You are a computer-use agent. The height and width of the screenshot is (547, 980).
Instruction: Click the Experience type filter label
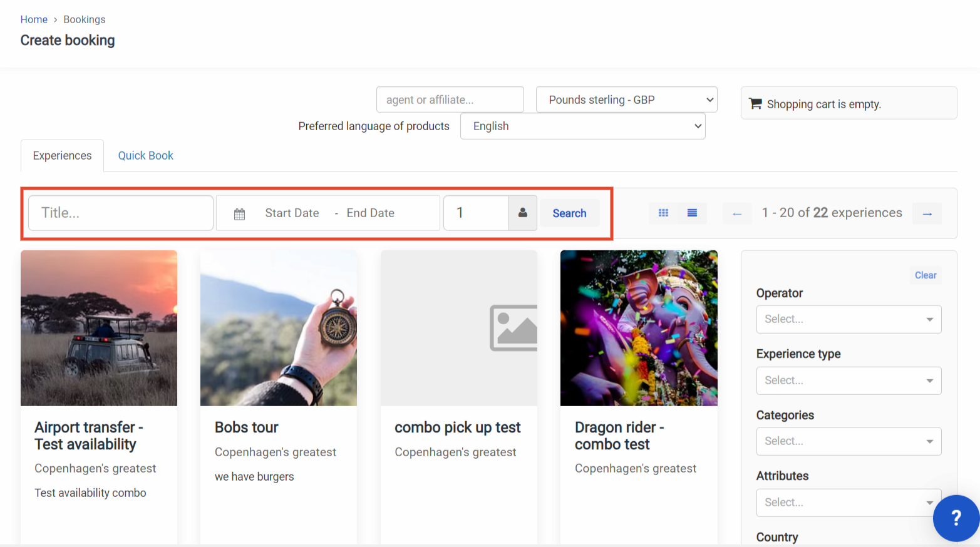[x=798, y=354]
